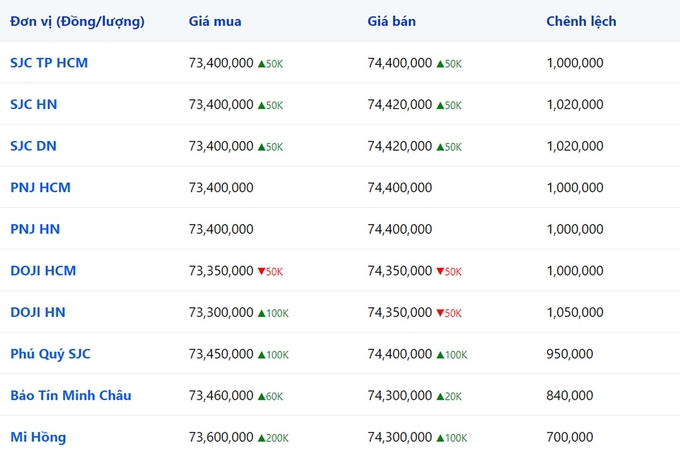Select Bảo Tín Minh Châu difference 840,000
Image resolution: width=680 pixels, height=456 pixels.
coord(570,396)
